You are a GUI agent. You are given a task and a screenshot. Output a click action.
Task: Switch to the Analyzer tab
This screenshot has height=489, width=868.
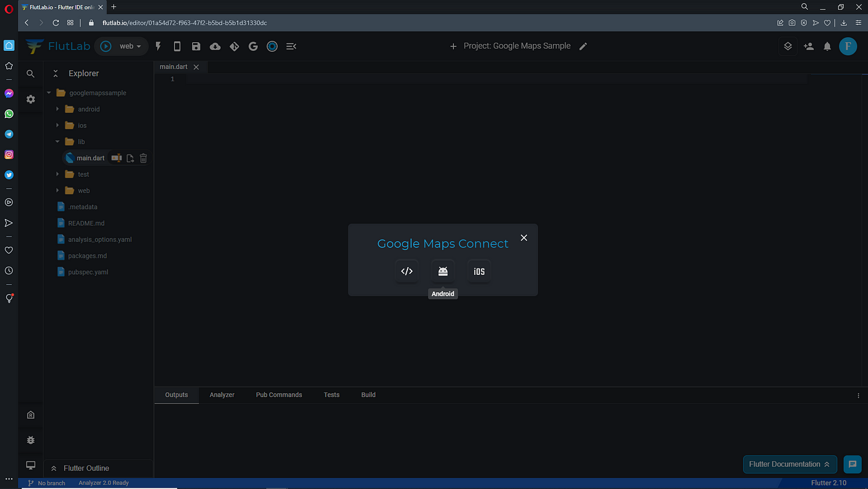click(x=222, y=395)
